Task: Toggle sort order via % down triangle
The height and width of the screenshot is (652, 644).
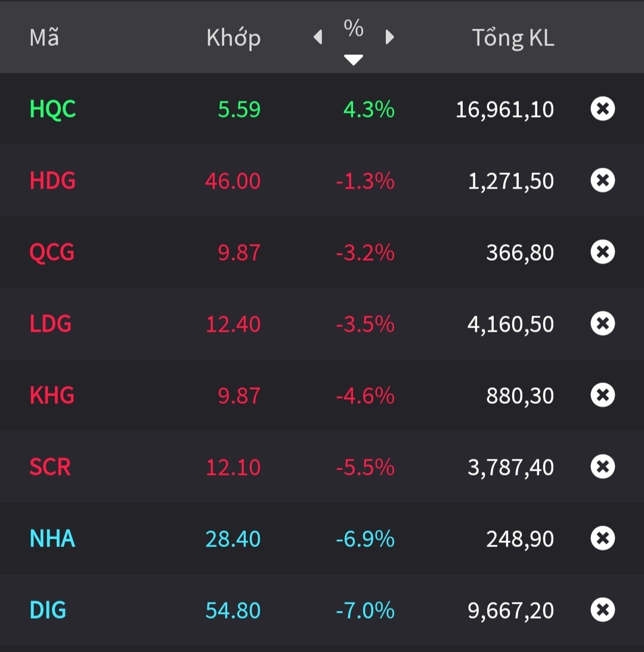Action: tap(354, 59)
